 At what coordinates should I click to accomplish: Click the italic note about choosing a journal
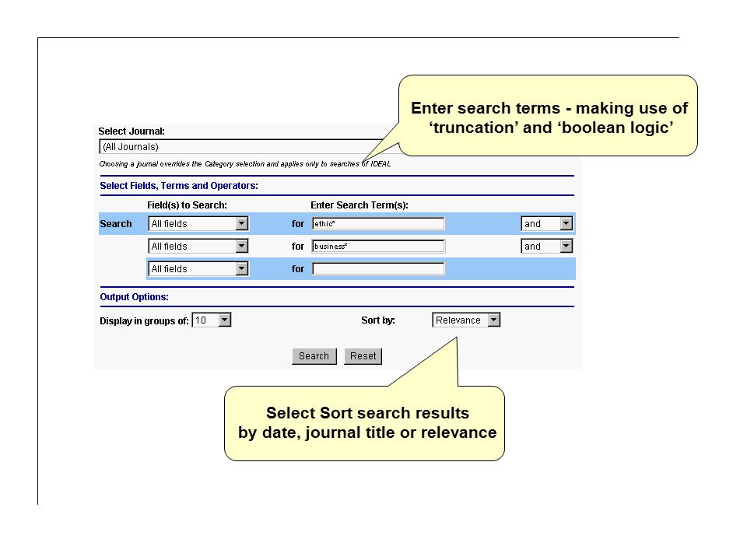[245, 164]
